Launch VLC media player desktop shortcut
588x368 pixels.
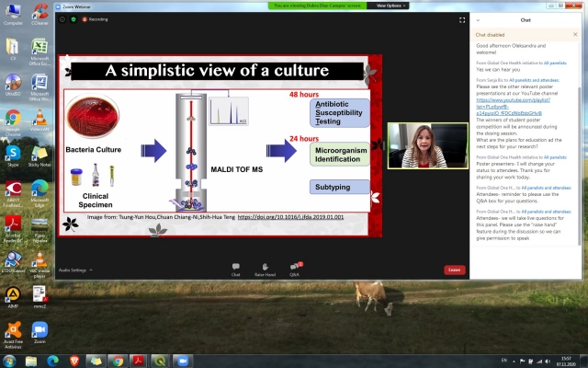tap(40, 117)
